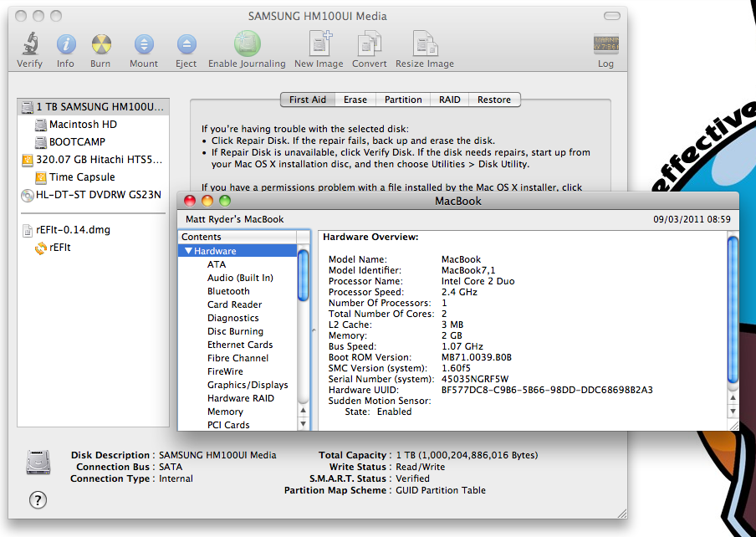The width and height of the screenshot is (756, 537).
Task: Select the HL-DT-ST DVDRW GS23N drive
Action: point(94,195)
